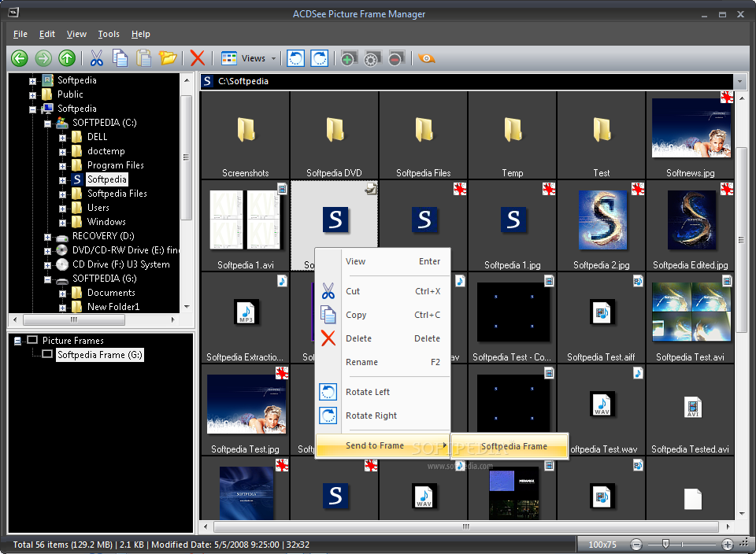
Task: Click the Paste clipboard toolbar icon
Action: click(x=144, y=58)
